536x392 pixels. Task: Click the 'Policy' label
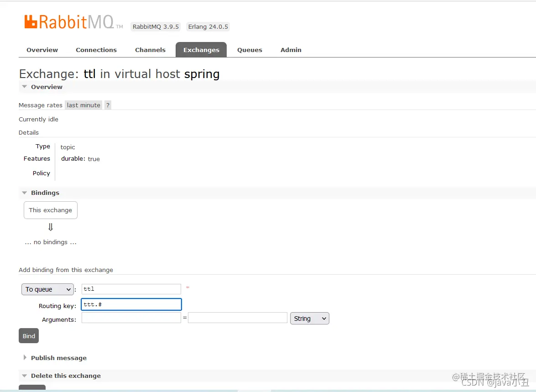(x=42, y=173)
